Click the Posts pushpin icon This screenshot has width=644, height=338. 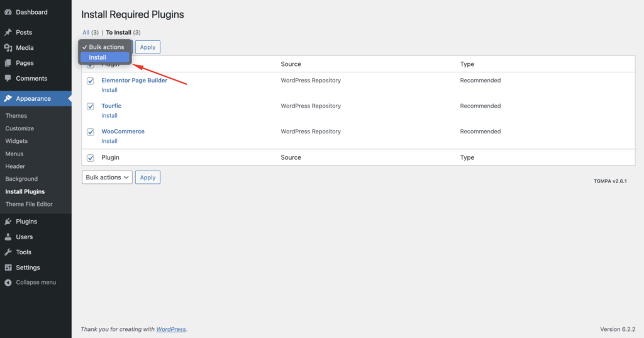8,32
